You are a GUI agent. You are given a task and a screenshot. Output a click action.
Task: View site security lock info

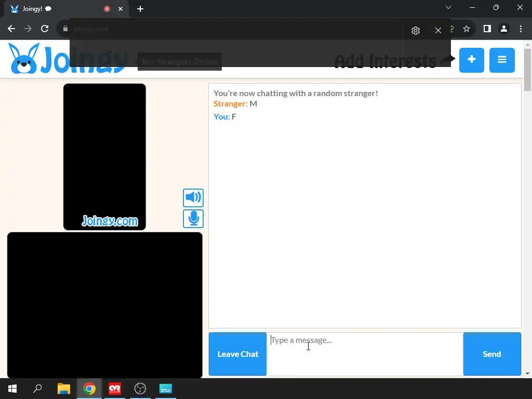pyautogui.click(x=65, y=29)
